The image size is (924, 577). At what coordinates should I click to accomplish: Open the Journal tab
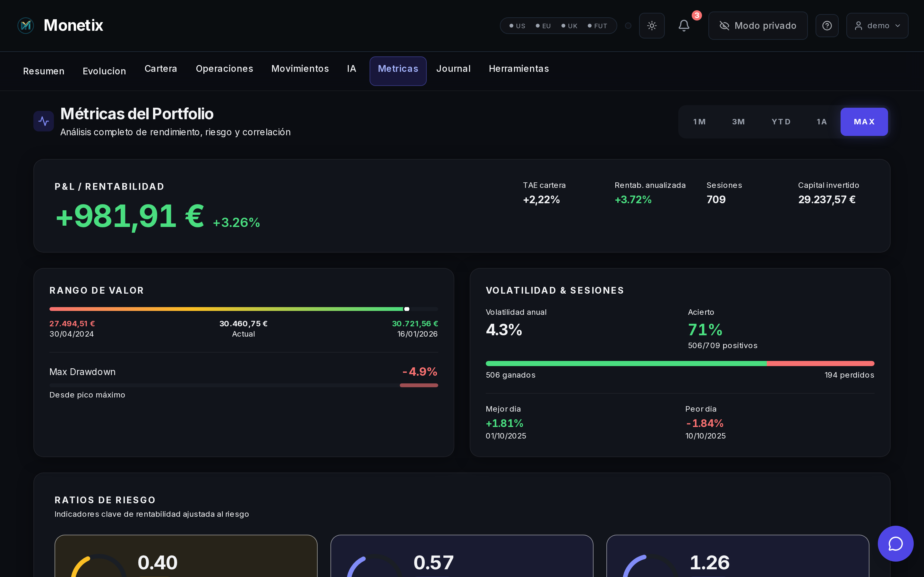click(x=453, y=69)
